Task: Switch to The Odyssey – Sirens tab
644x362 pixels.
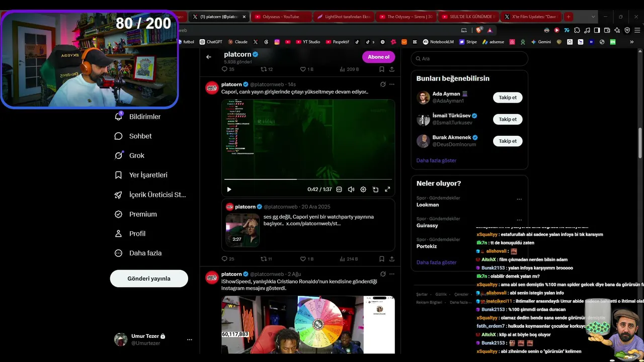Action: [x=406, y=17]
